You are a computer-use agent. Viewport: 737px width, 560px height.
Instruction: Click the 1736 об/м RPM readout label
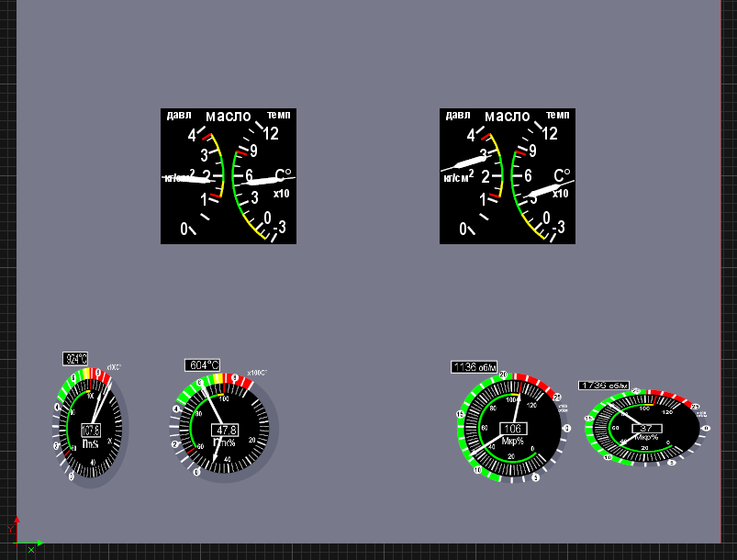pyautogui.click(x=601, y=386)
